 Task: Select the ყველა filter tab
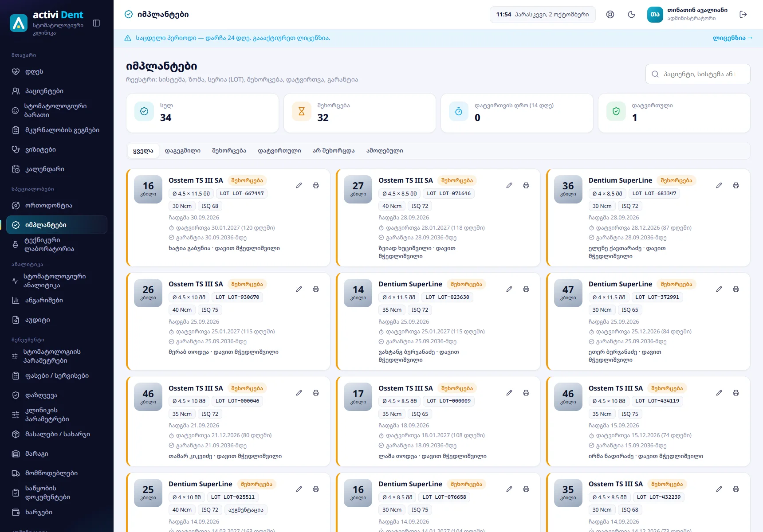click(143, 151)
